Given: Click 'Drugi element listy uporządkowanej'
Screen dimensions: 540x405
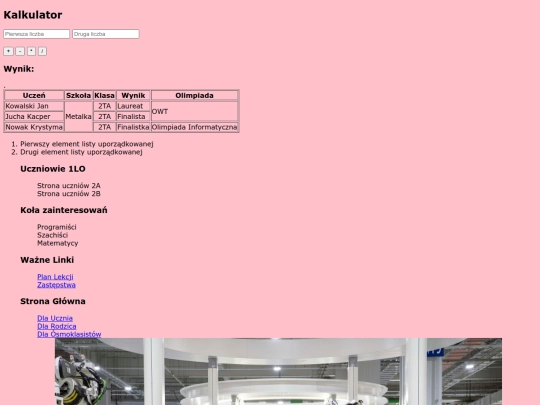Looking at the screenshot, I should click(x=81, y=152).
